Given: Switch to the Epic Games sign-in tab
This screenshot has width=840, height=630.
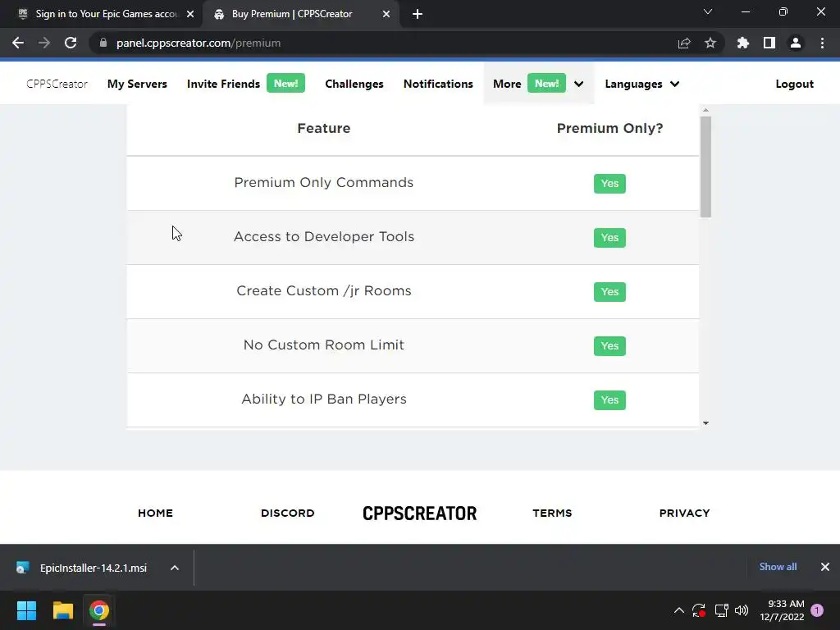Looking at the screenshot, I should (x=106, y=14).
